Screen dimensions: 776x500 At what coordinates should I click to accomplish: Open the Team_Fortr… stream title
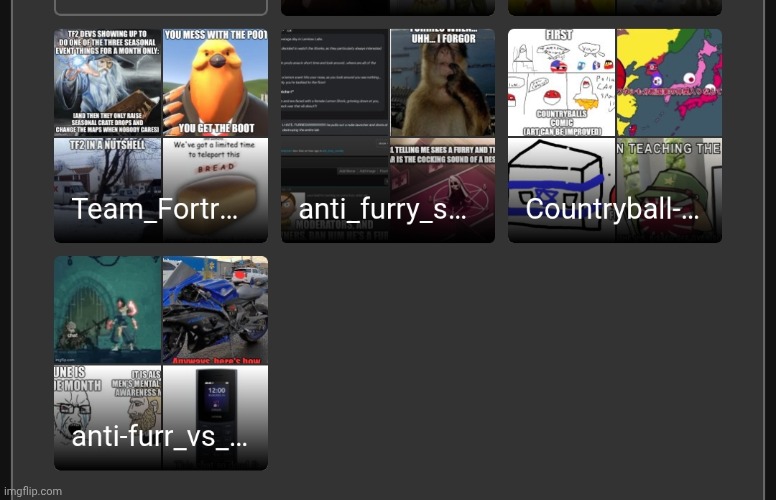click(x=155, y=210)
